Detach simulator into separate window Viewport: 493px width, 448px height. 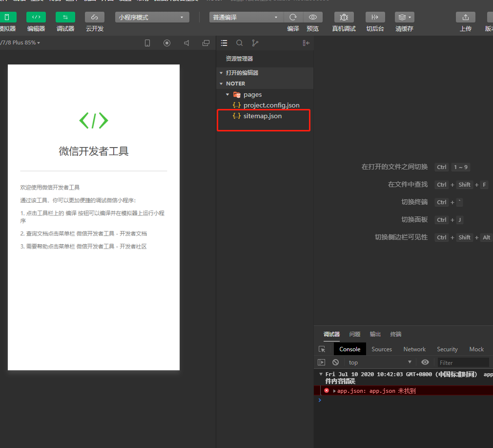click(206, 43)
